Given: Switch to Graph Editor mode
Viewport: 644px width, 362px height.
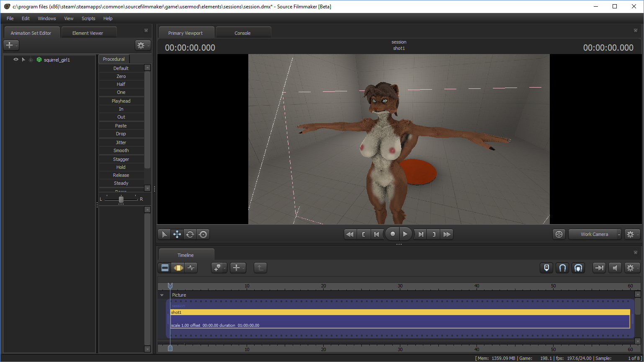Looking at the screenshot, I should click(x=191, y=268).
